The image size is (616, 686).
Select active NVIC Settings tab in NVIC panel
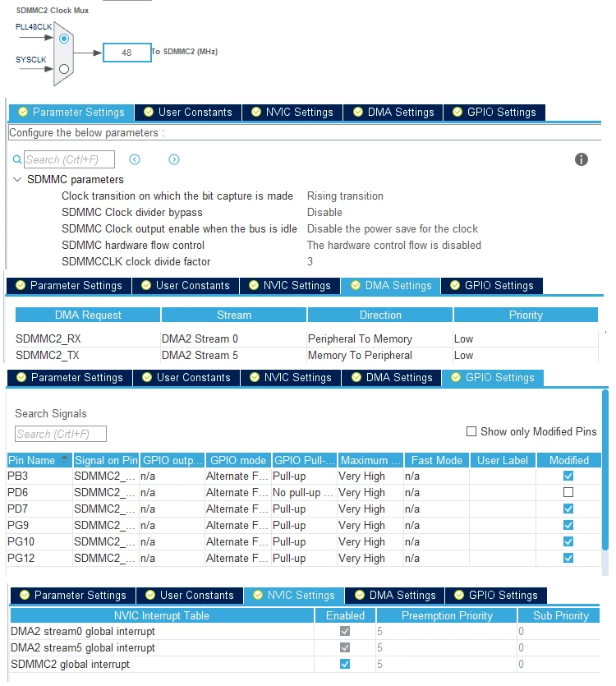click(x=294, y=596)
